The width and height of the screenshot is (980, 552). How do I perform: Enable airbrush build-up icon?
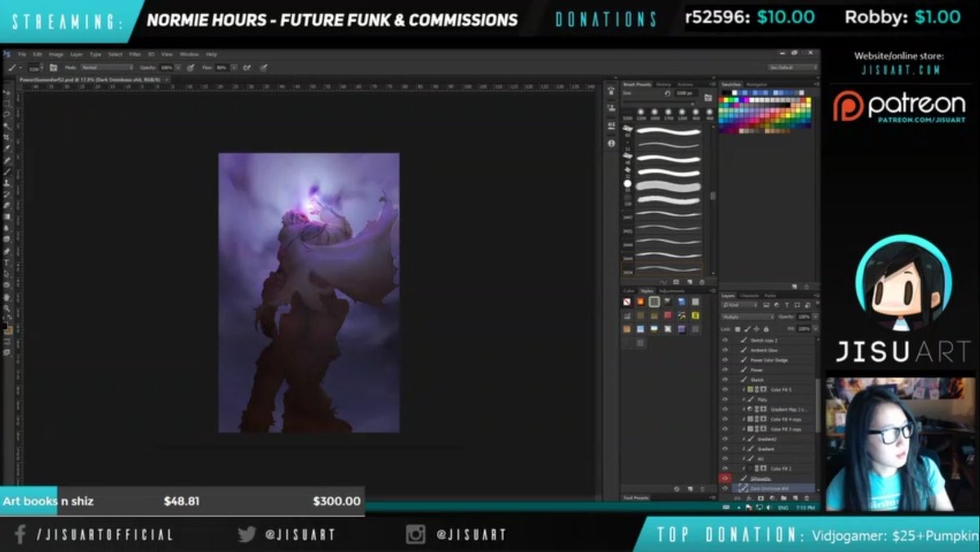click(x=247, y=68)
